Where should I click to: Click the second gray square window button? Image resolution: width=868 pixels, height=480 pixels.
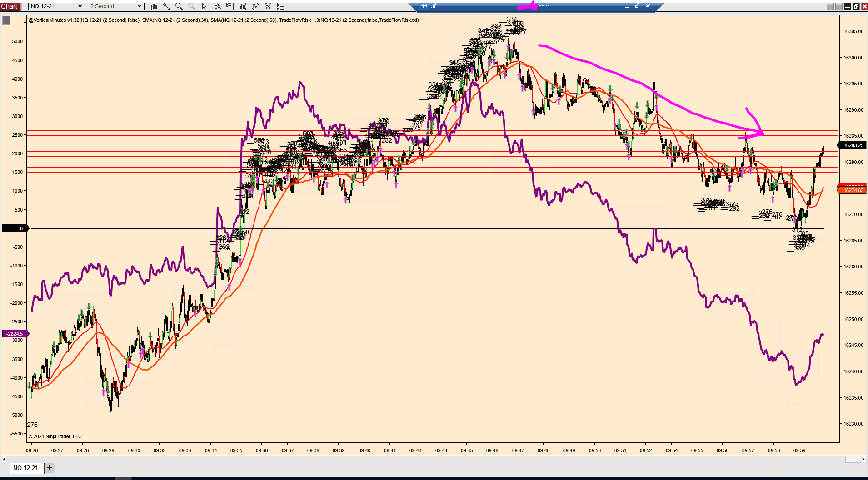coord(839,6)
